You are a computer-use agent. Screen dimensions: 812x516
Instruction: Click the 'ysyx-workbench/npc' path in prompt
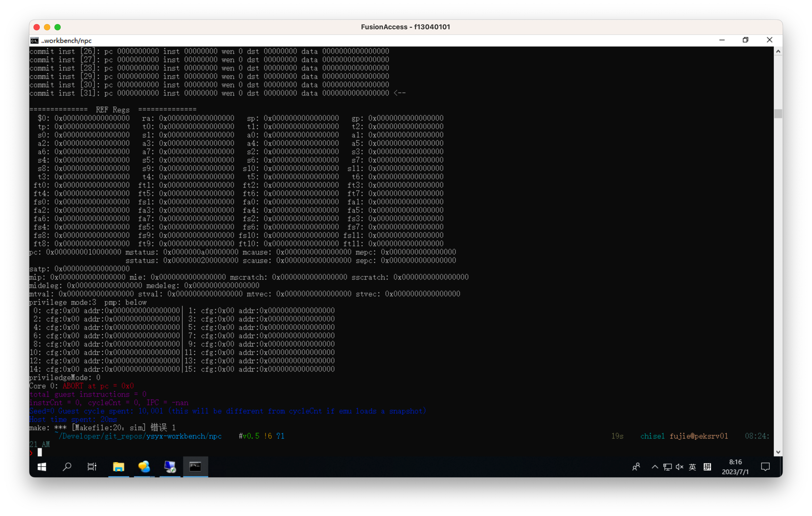[184, 436]
